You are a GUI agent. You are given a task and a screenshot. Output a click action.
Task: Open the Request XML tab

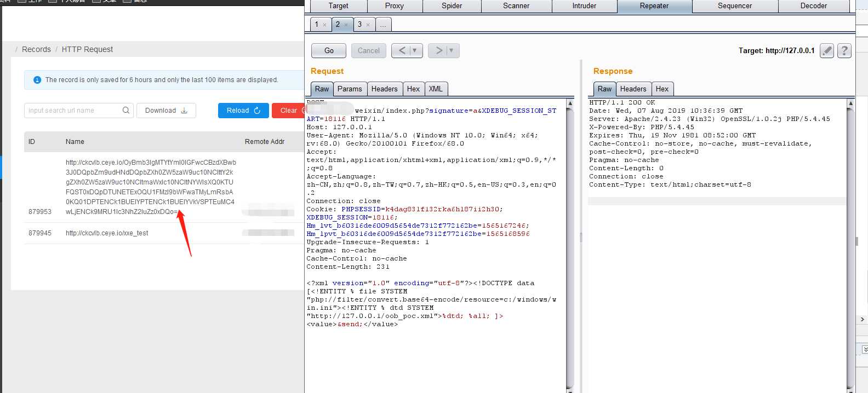(436, 89)
